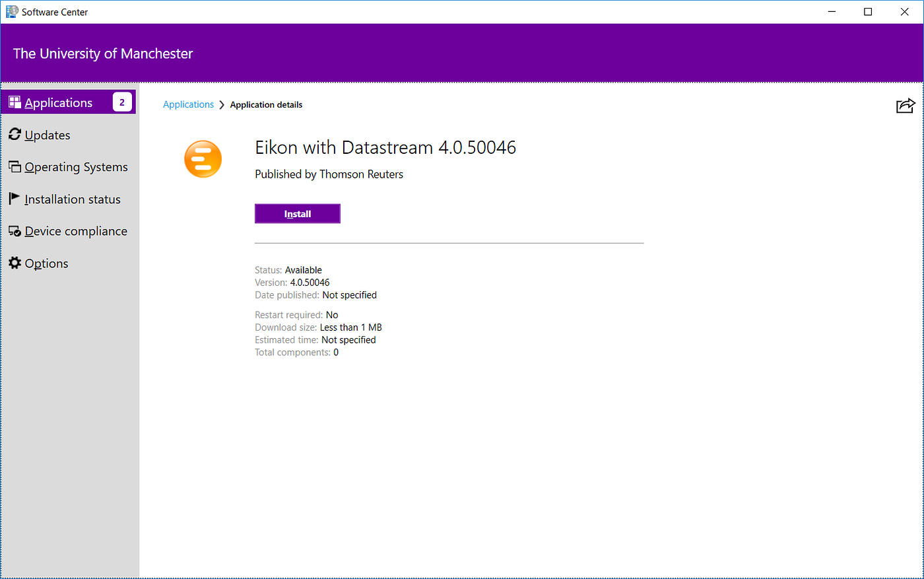Click the Share icon at top right

(906, 105)
